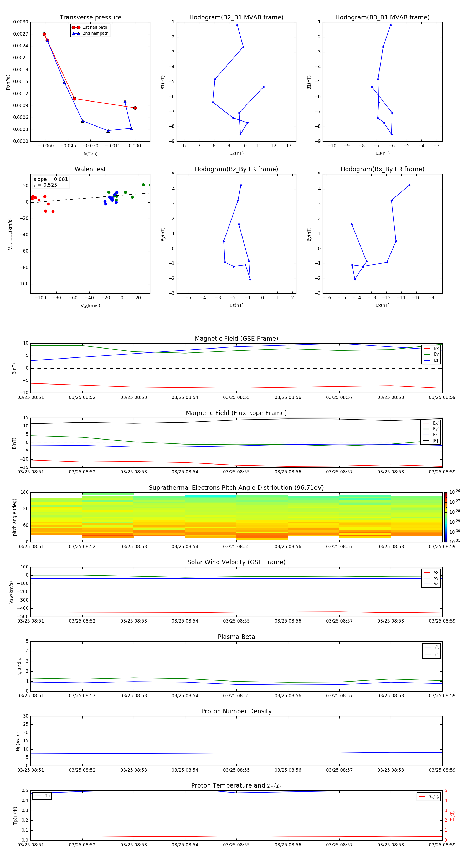The height and width of the screenshot is (868, 473).
Task: Select '|B|' in the Flux Rope legend
Action: [431, 441]
